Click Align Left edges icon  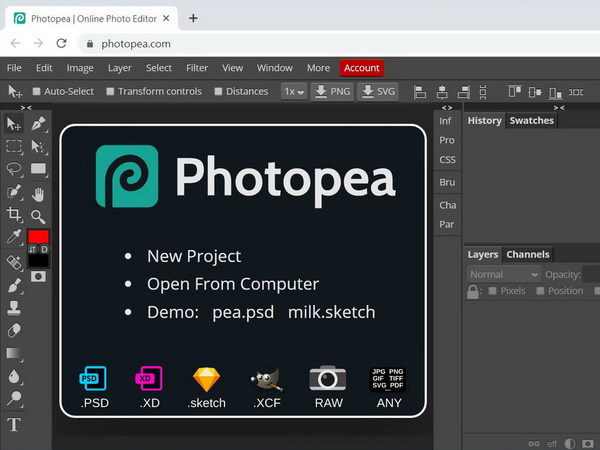(420, 92)
